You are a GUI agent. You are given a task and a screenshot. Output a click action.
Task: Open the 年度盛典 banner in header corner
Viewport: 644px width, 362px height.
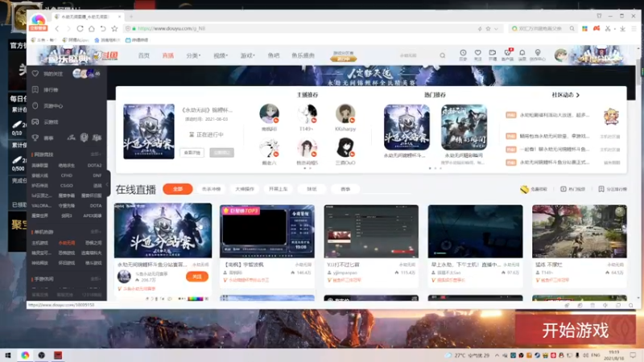coord(601,56)
